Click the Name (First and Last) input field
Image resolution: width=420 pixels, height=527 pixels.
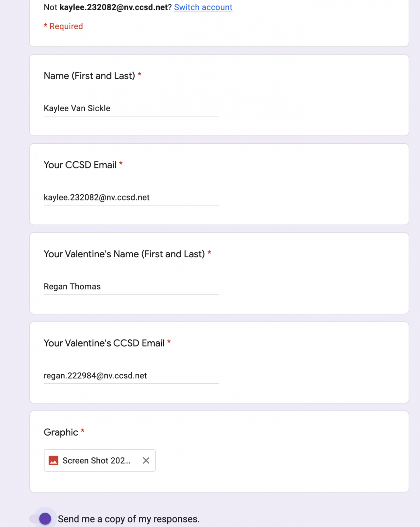pos(131,108)
